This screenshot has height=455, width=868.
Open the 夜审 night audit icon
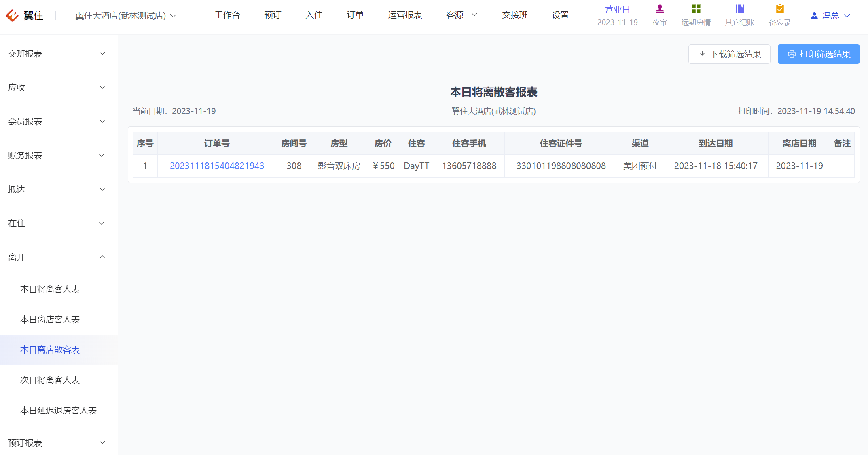(x=660, y=9)
